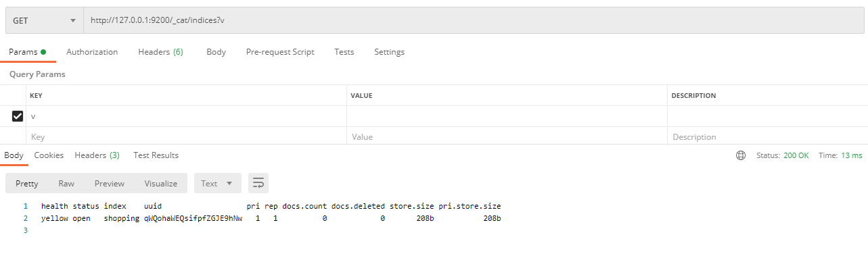Click the Description placeholder field

coord(767,136)
